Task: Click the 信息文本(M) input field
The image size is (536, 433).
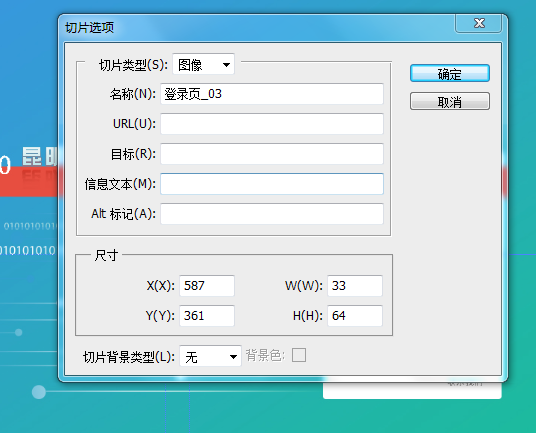Action: pos(272,184)
